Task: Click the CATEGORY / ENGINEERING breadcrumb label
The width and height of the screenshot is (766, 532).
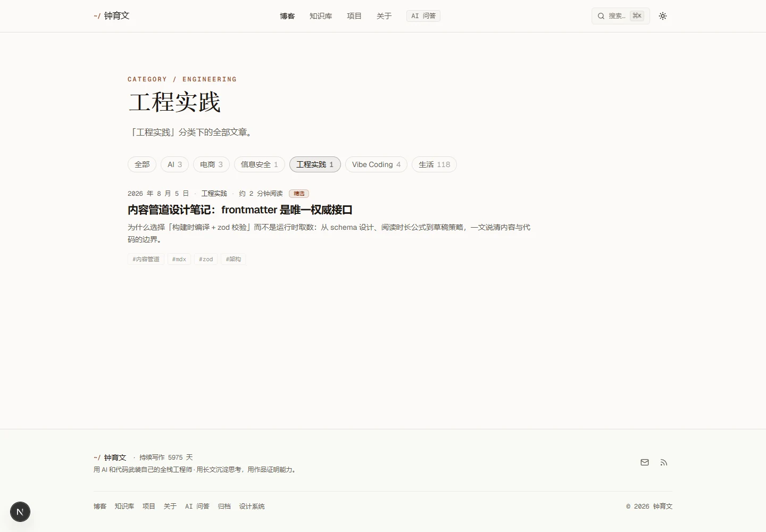Action: click(182, 79)
